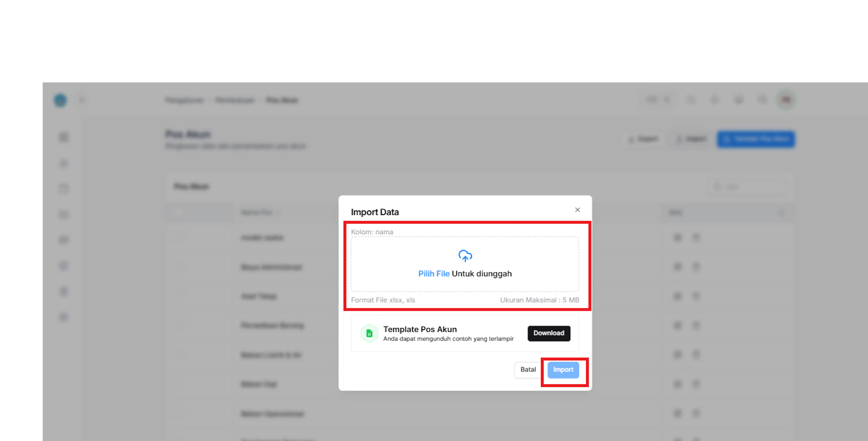Click the green spreadsheet template icon
This screenshot has height=441, width=868.
click(x=369, y=334)
